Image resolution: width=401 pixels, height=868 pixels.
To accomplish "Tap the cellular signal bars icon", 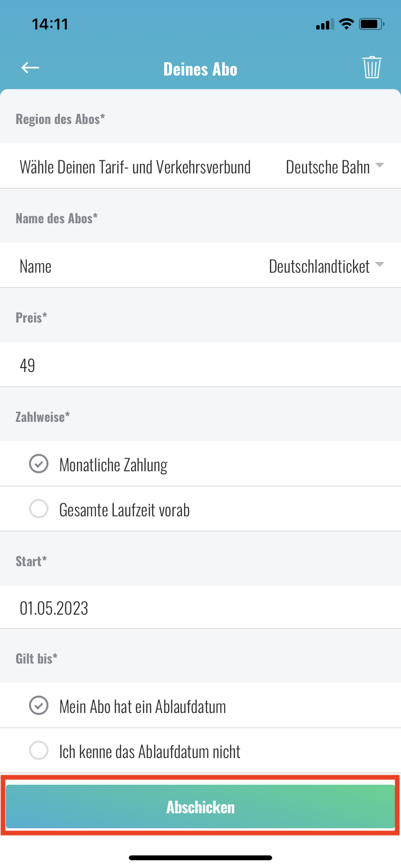I will point(324,24).
